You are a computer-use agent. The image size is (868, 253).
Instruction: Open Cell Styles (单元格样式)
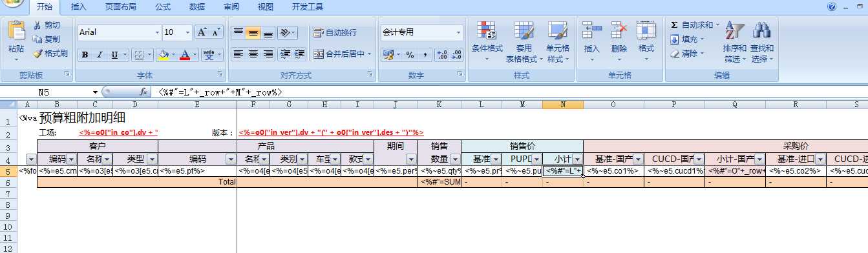coord(558,42)
